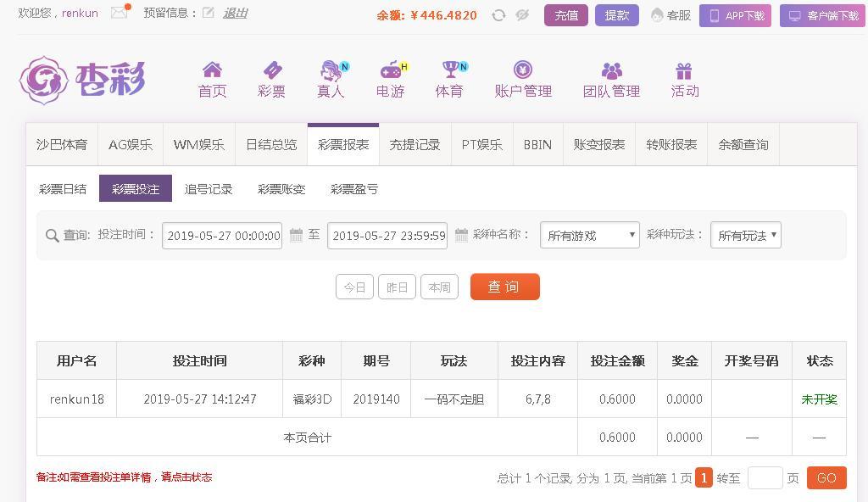Open end date calendar picker icon
Screen dimensions: 868x502
click(461, 235)
